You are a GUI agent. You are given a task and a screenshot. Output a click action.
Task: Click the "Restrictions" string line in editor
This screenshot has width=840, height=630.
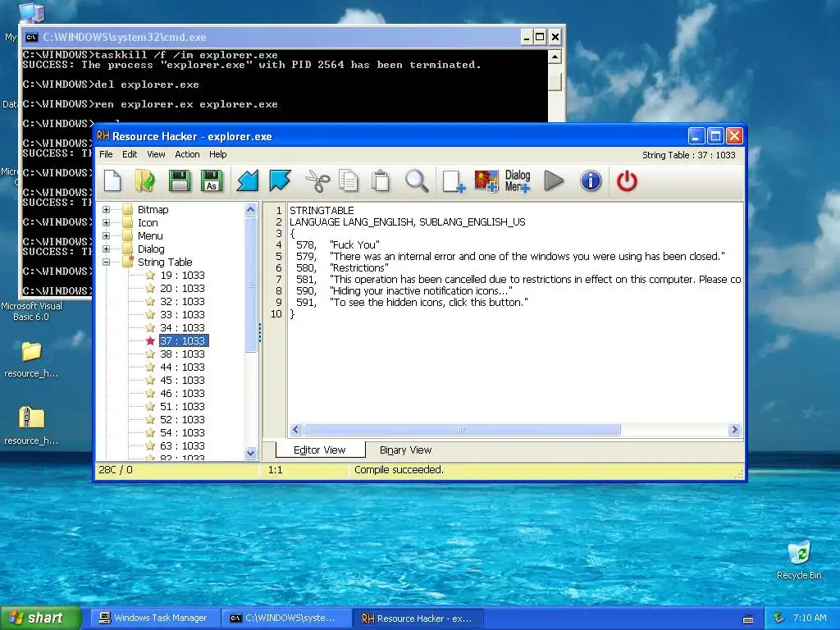(x=342, y=268)
